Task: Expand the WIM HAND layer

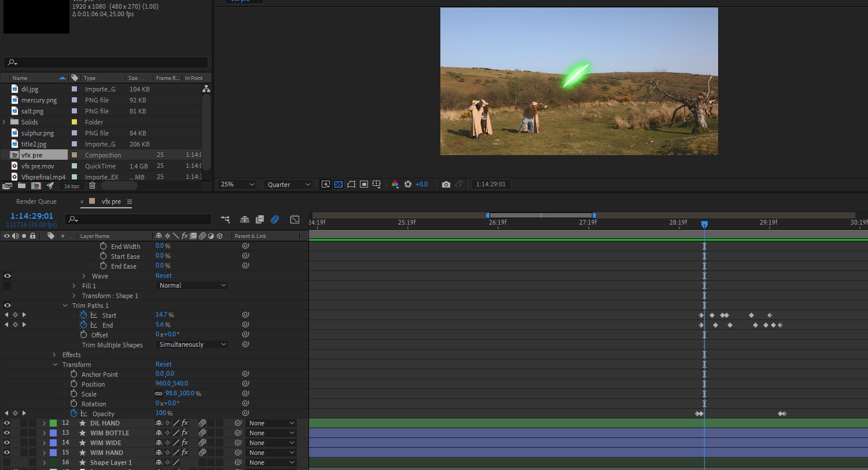Action: pos(44,453)
